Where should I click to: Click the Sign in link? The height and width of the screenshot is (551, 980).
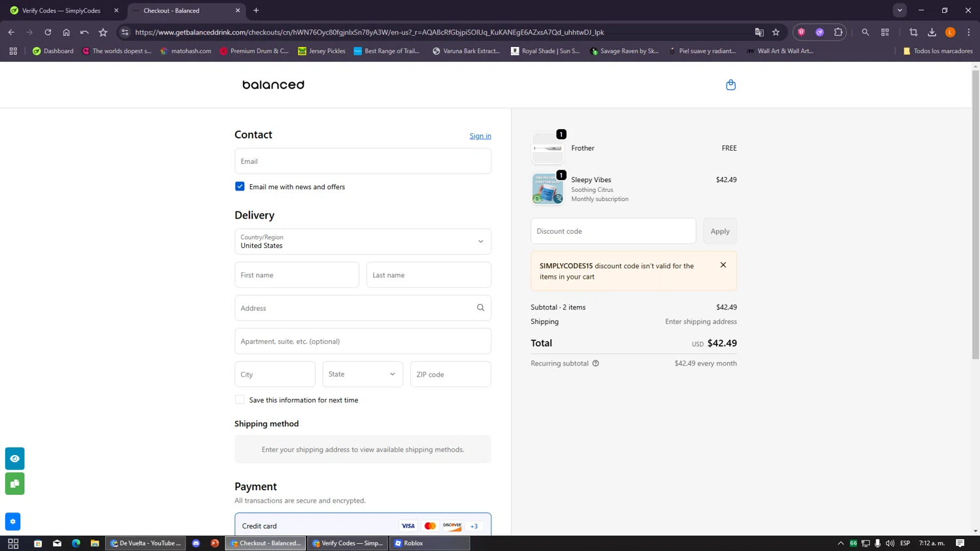[x=480, y=136]
